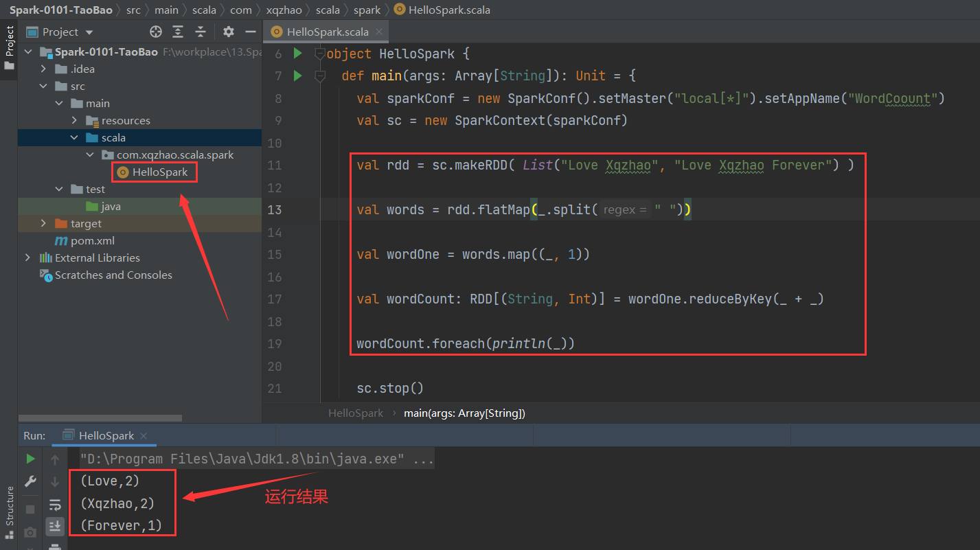Stop the running process

tap(30, 509)
